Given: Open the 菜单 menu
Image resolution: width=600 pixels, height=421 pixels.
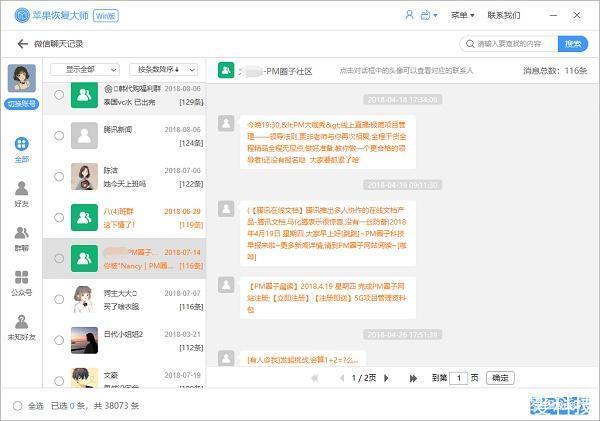Looking at the screenshot, I should tap(462, 15).
